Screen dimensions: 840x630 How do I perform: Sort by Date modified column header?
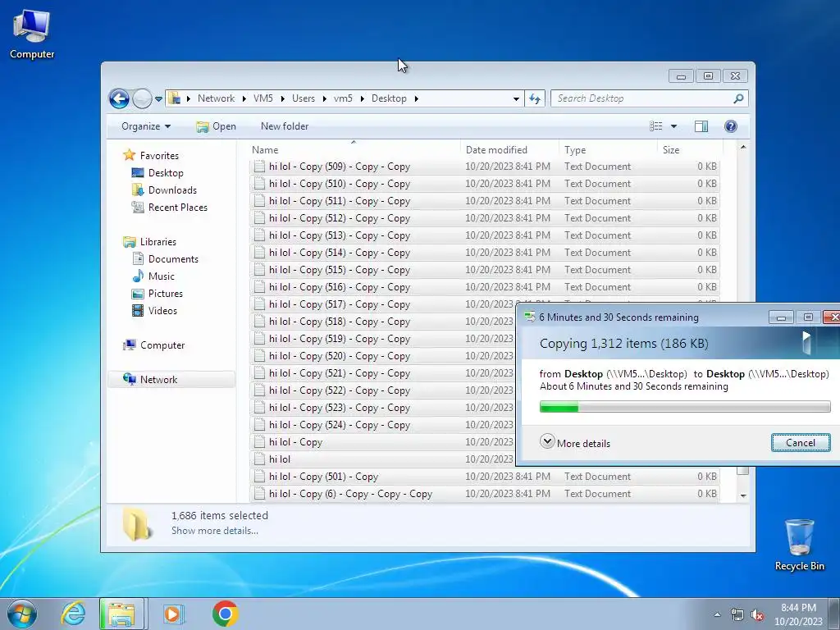pos(509,150)
